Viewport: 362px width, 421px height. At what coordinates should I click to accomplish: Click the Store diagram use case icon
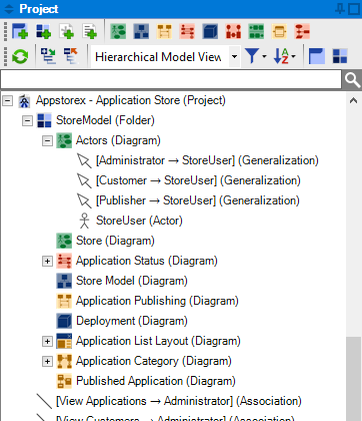pos(64,241)
